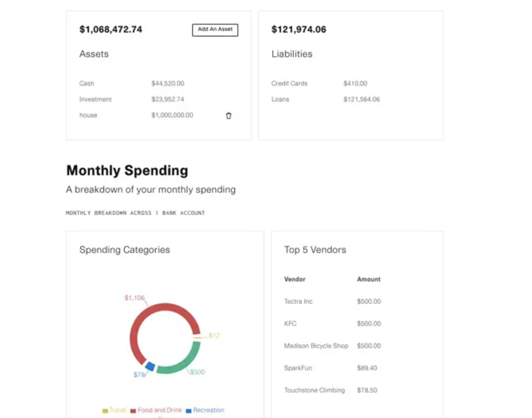Click the Food and Drink legend swatch
This screenshot has height=418, width=532.
[133, 410]
